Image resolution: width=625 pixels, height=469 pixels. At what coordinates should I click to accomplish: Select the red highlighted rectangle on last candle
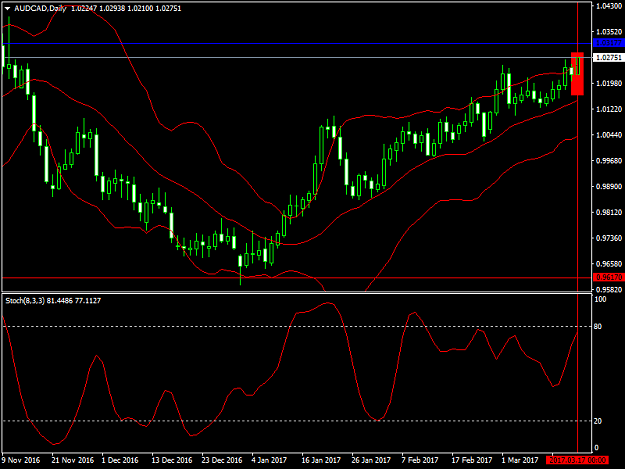point(577,74)
